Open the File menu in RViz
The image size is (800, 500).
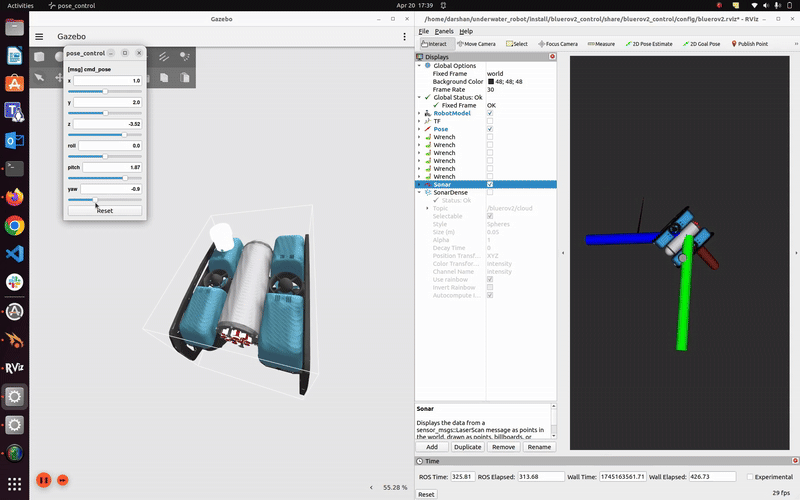(424, 32)
